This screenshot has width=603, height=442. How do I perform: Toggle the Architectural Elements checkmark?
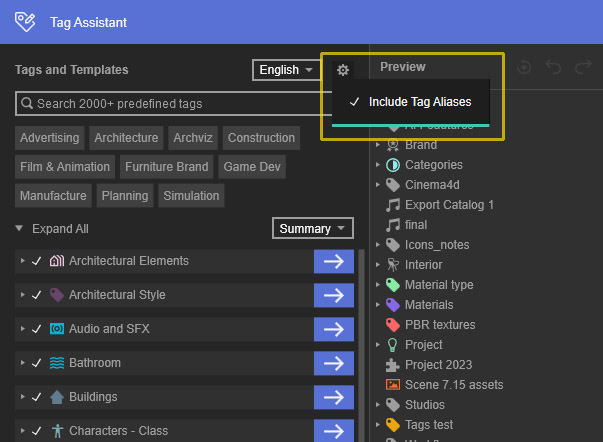point(37,261)
